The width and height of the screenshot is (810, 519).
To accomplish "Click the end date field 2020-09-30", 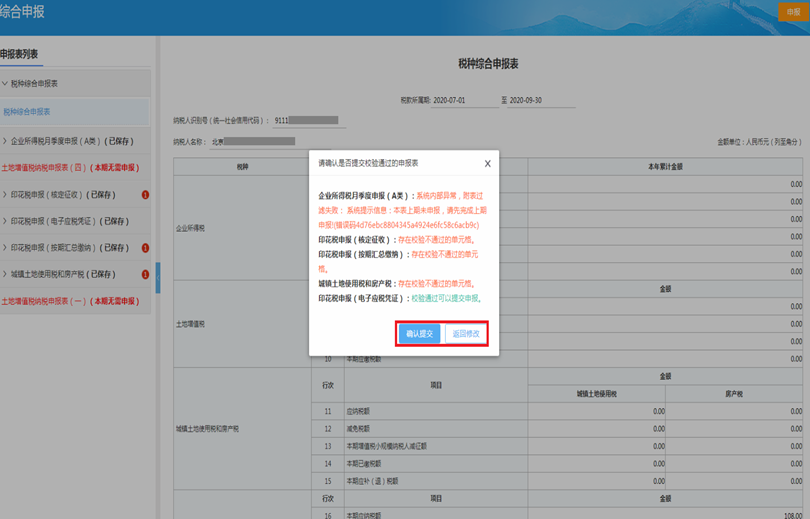I will pyautogui.click(x=541, y=100).
